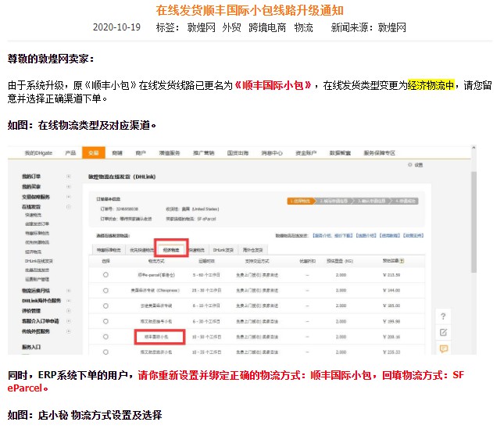Click the article title 在线发货顺丰国际小包线路升级通知

click(x=250, y=10)
